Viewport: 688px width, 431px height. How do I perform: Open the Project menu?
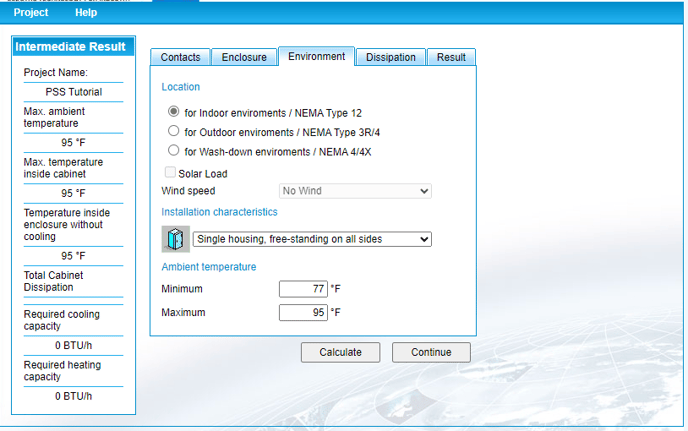click(31, 12)
